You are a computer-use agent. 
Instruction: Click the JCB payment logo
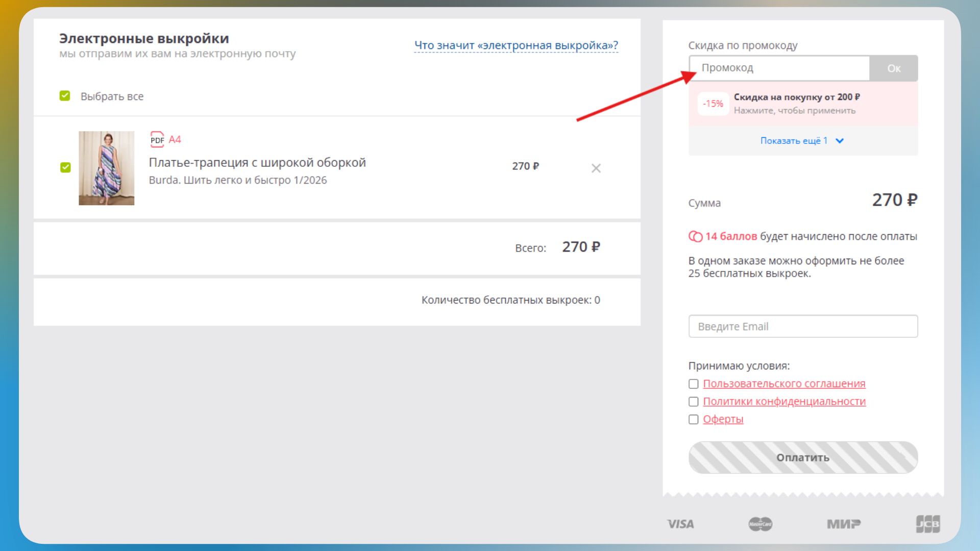927,524
